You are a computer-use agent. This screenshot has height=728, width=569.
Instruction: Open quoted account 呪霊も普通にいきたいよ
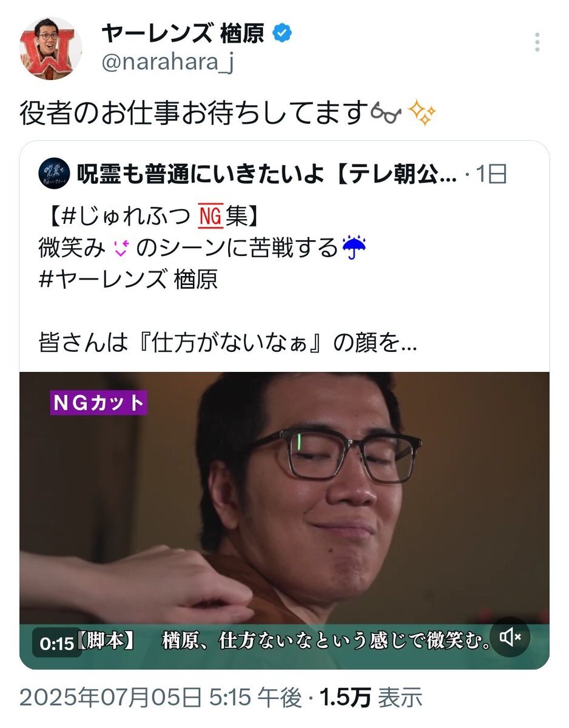pyautogui.click(x=266, y=175)
